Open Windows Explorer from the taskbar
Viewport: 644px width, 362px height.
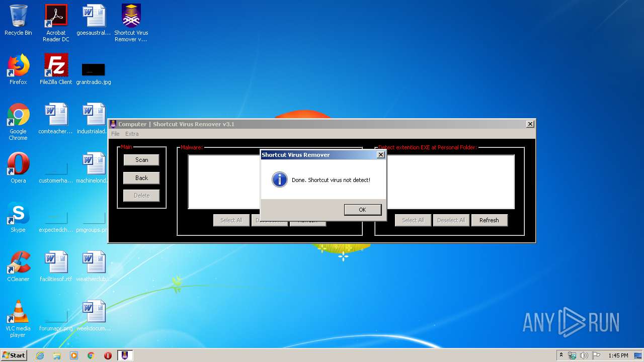pos(57,355)
